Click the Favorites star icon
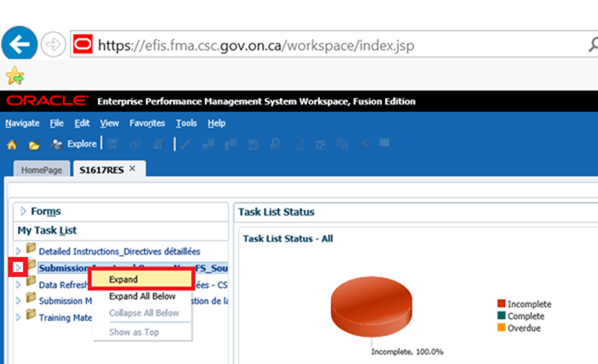The width and height of the screenshot is (598, 364). point(14,76)
